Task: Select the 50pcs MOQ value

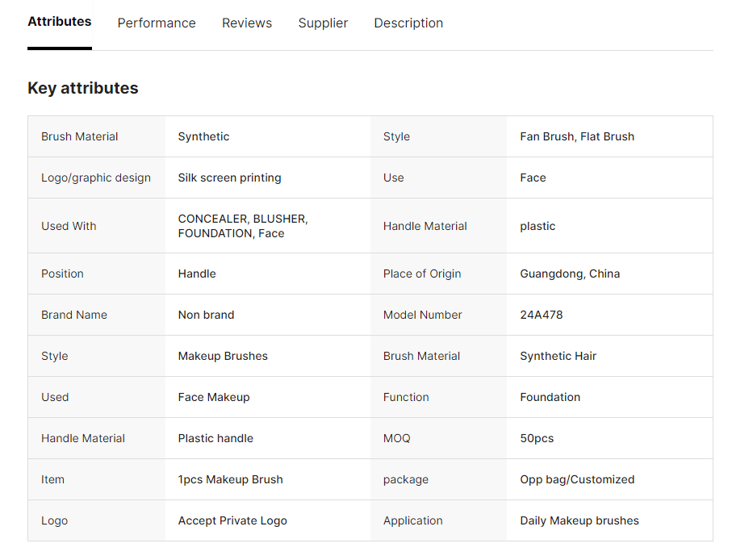Action: click(537, 438)
